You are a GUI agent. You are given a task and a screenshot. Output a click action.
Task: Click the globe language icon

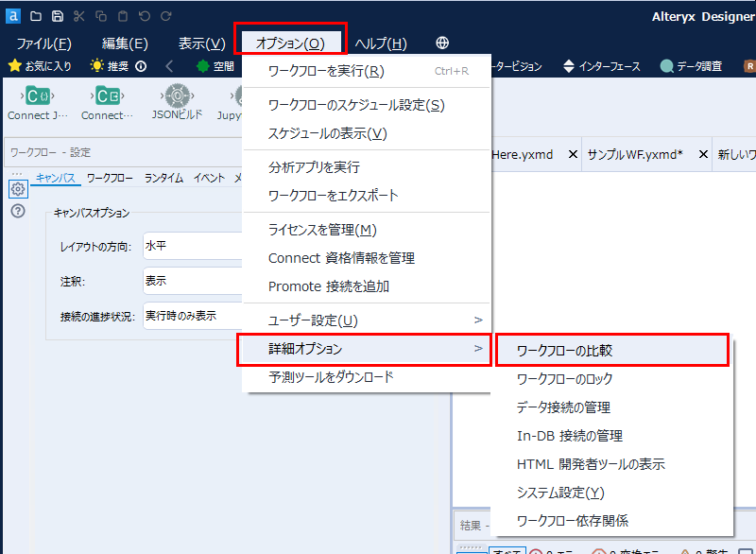coord(442,43)
